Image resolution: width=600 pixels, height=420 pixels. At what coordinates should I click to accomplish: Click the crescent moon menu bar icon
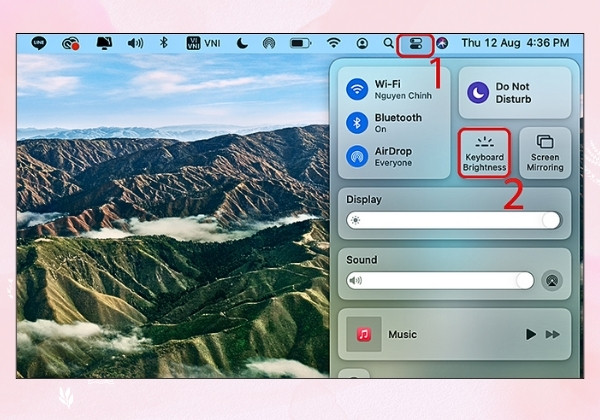[x=242, y=44]
